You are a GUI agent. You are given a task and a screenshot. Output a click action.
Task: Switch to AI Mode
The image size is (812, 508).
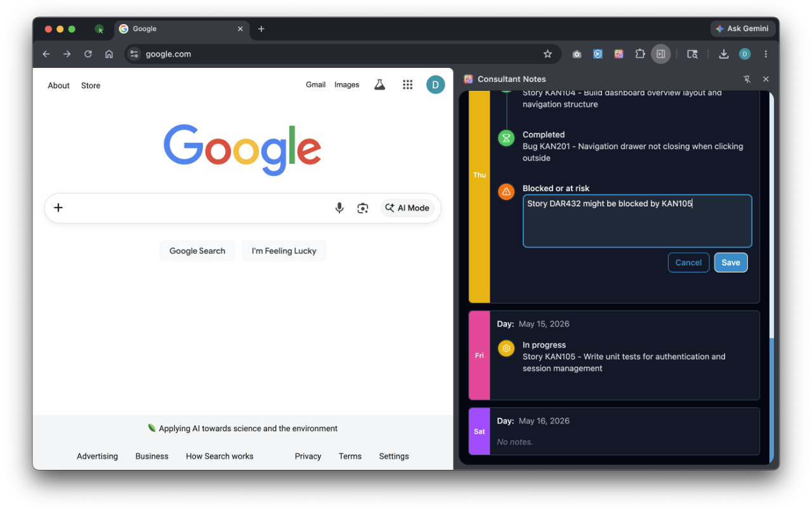pyautogui.click(x=407, y=208)
